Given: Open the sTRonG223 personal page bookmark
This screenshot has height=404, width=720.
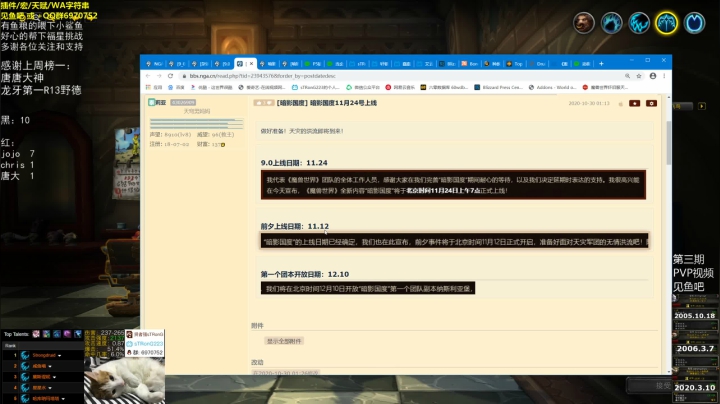Looking at the screenshot, I should [x=316, y=87].
